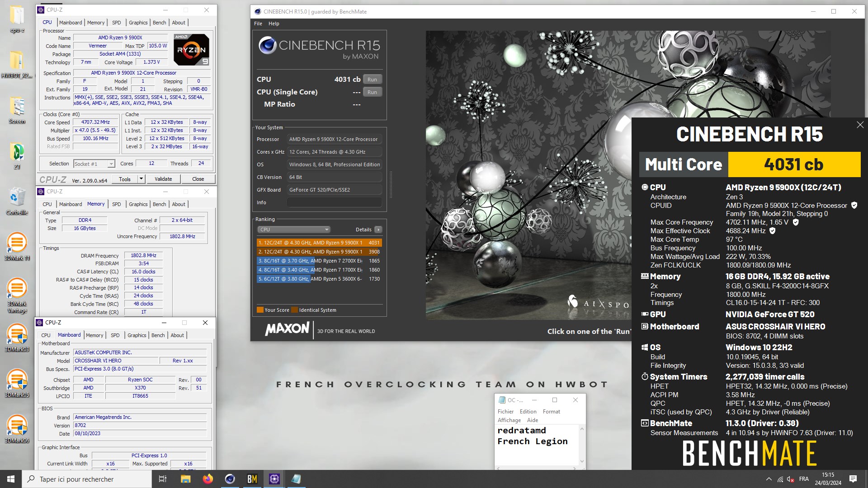868x488 pixels.
Task: Click the CPU-Z Close button
Action: pos(198,179)
